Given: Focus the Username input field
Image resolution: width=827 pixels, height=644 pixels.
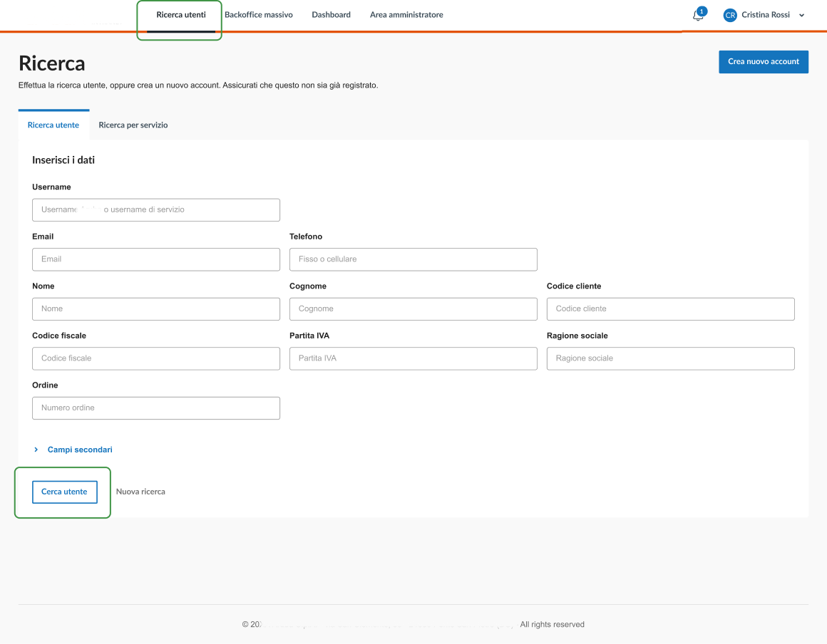Looking at the screenshot, I should (155, 209).
